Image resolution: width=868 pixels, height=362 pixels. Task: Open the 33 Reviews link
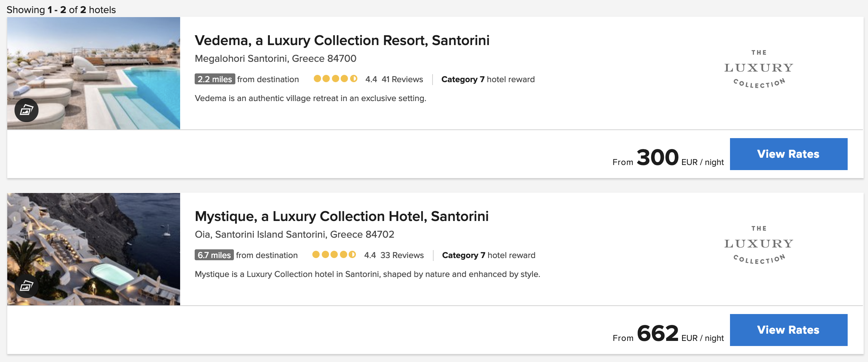[x=402, y=255]
